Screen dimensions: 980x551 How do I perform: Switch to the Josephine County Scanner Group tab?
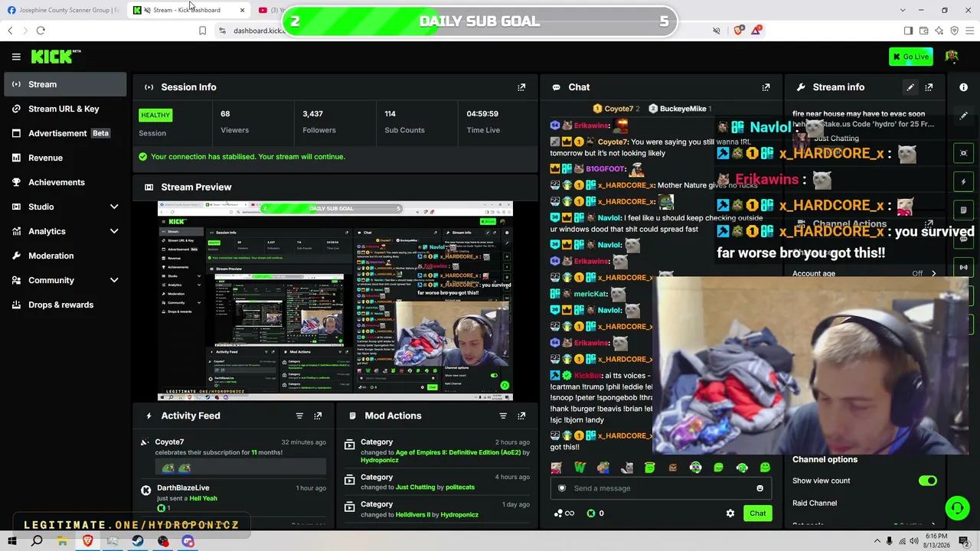pyautogui.click(x=63, y=10)
